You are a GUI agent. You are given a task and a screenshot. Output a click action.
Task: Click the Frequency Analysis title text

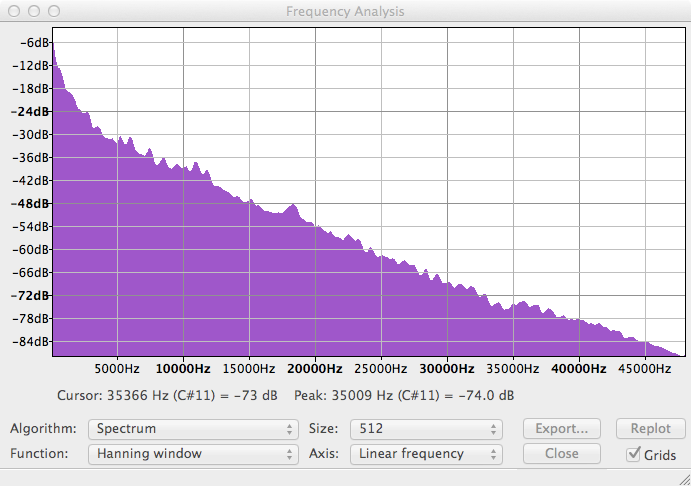pyautogui.click(x=345, y=11)
